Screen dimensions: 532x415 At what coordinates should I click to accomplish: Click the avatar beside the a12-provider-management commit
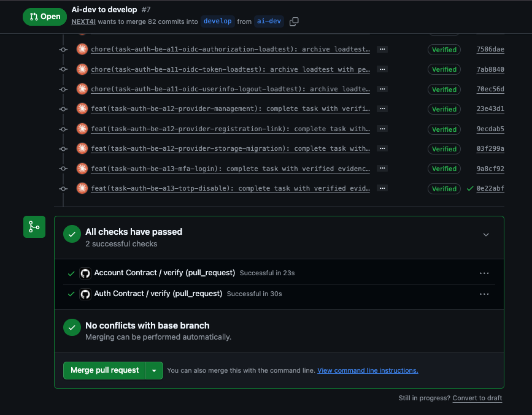(x=82, y=109)
